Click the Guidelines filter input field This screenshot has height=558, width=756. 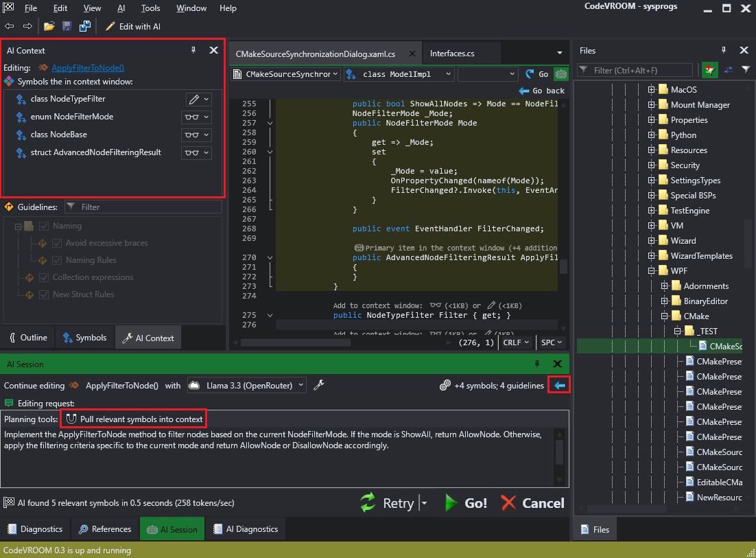coord(143,207)
